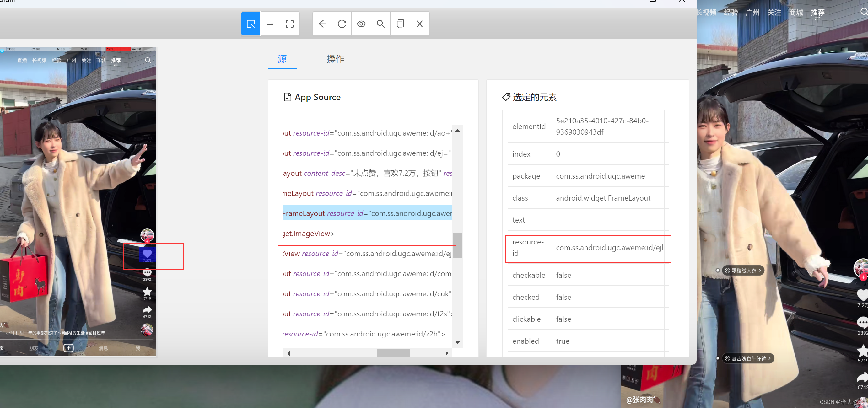Switch to Tap By Coordinates mode
868x408 pixels.
point(289,24)
